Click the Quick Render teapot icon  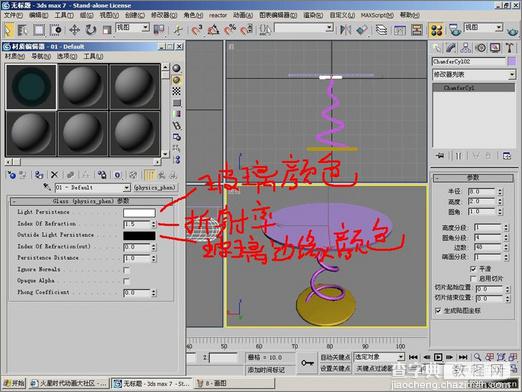512,31
